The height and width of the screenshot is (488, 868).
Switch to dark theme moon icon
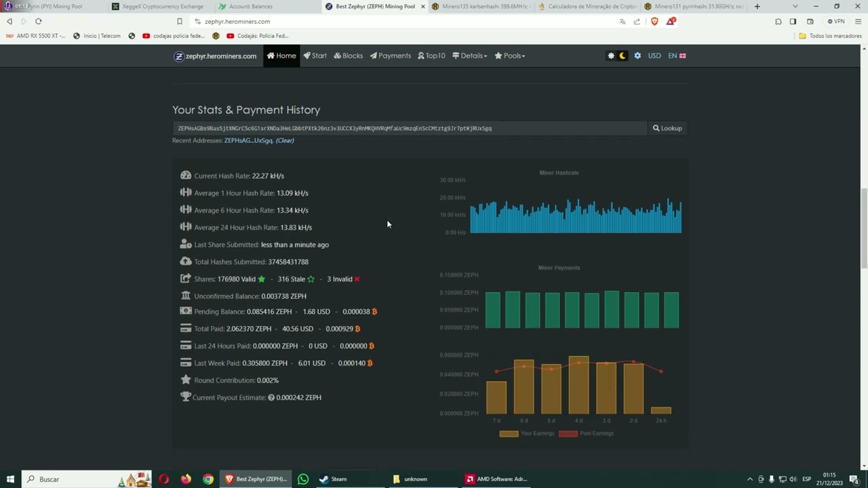coord(623,56)
